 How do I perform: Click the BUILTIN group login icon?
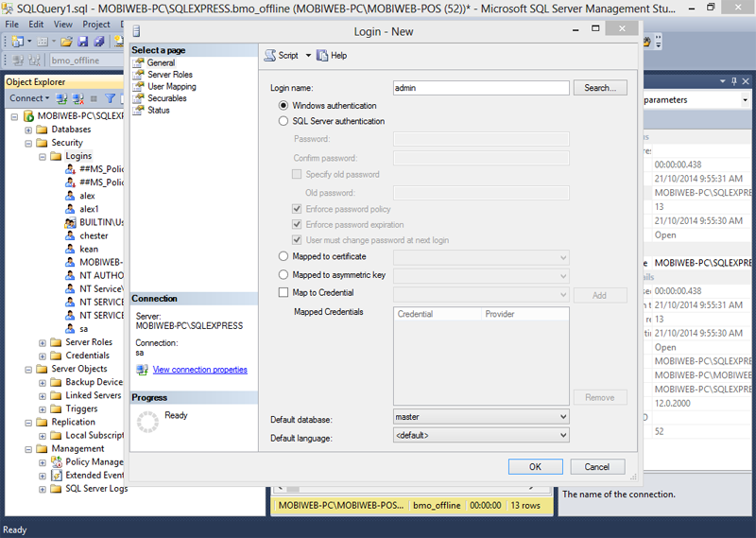(x=70, y=222)
